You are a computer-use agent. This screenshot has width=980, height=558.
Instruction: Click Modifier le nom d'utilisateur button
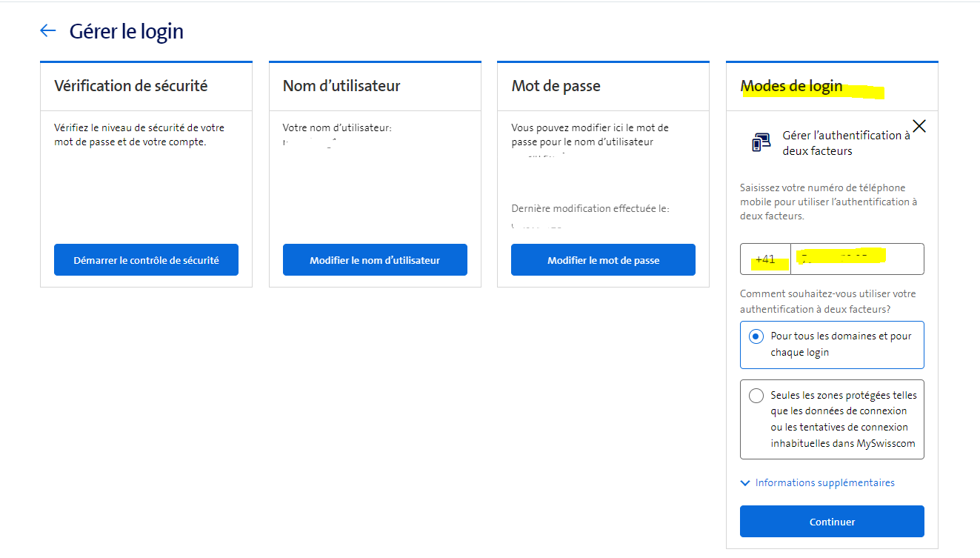point(375,260)
